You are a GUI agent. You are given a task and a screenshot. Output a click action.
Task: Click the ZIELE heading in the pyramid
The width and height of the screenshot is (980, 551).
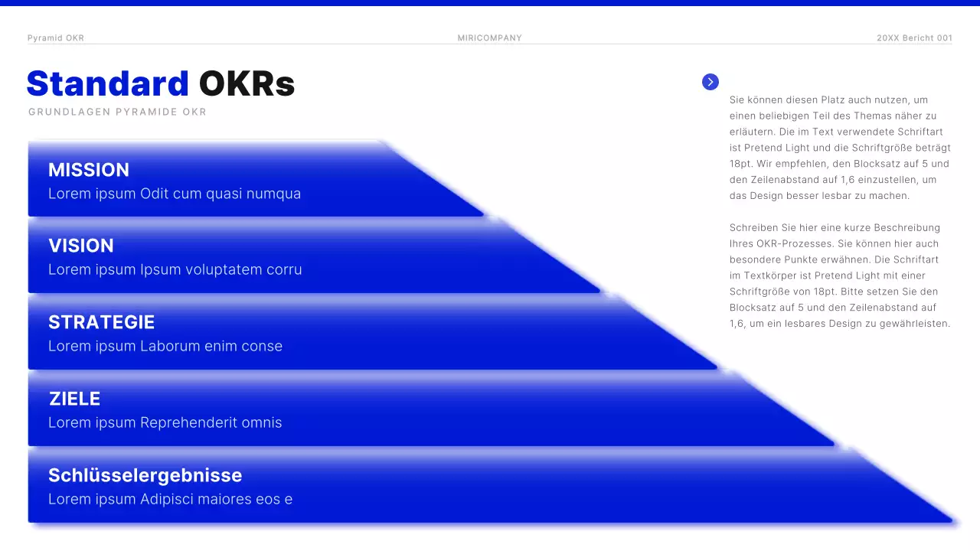pos(75,399)
